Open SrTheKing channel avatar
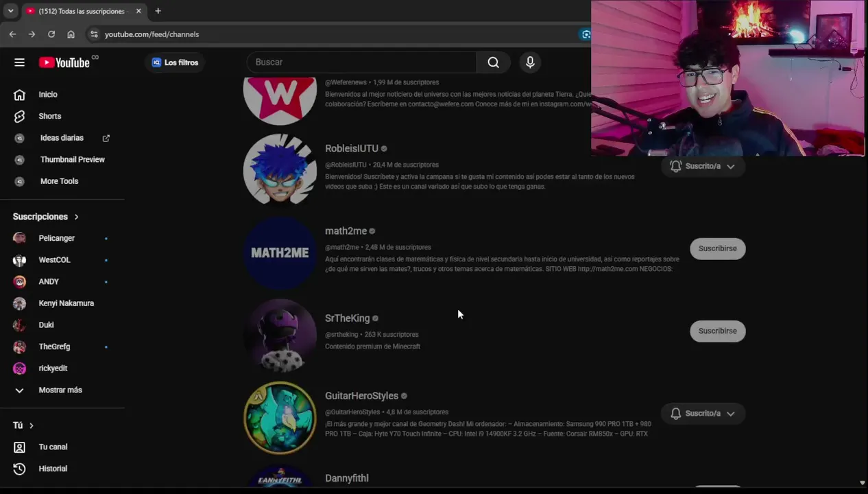Viewport: 868px width, 494px height. 280,335
